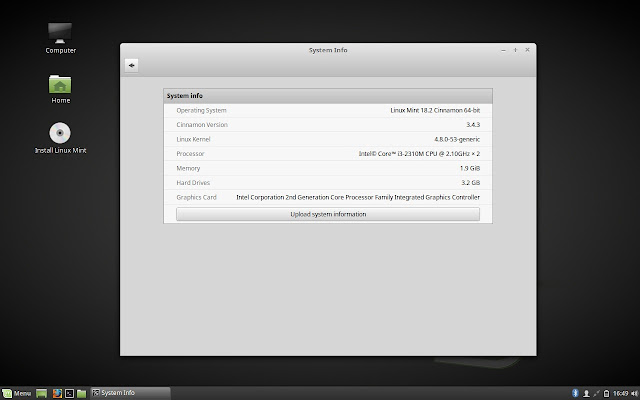Click the Graphics Card label
This screenshot has height=400, width=640.
tap(196, 197)
